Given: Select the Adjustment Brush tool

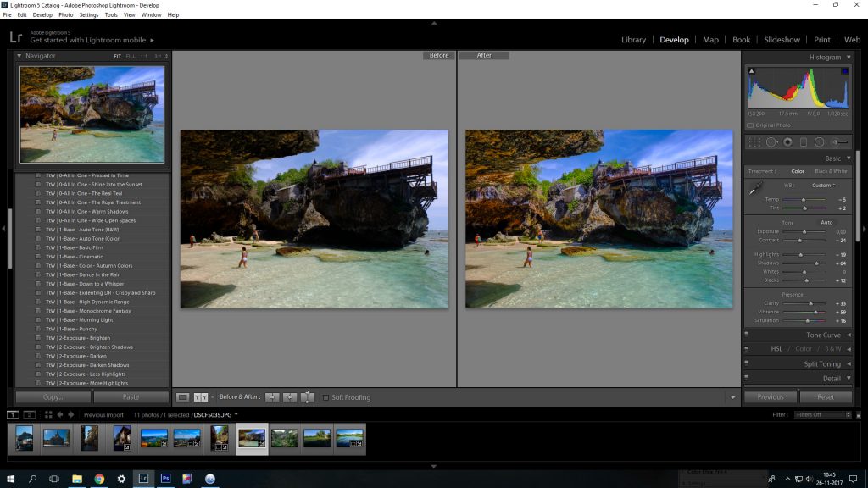Looking at the screenshot, I should click(x=840, y=142).
